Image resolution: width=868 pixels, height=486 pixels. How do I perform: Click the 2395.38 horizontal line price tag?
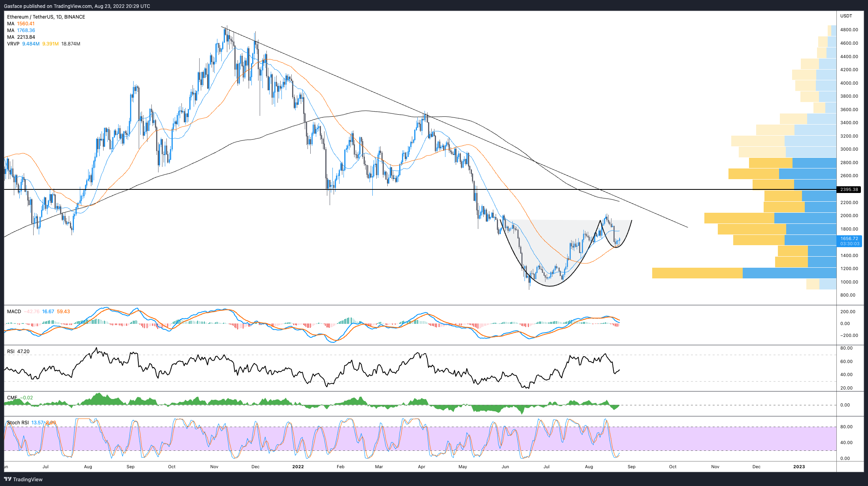click(x=849, y=189)
